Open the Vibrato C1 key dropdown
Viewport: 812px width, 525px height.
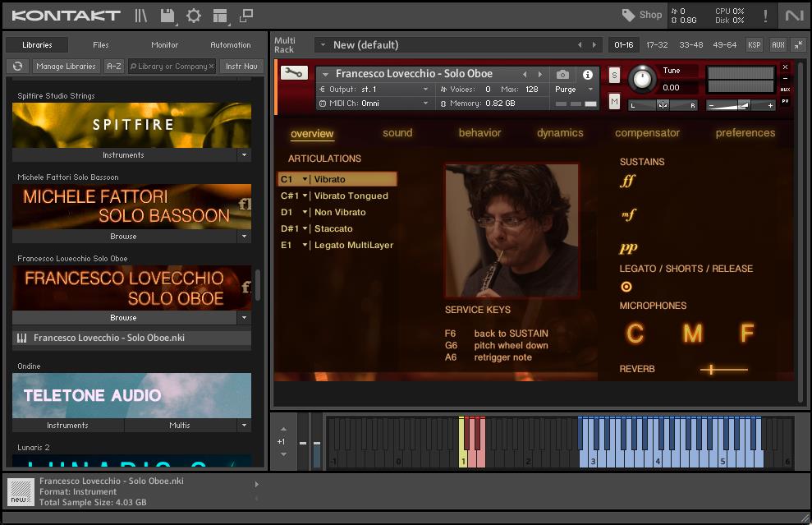click(305, 179)
